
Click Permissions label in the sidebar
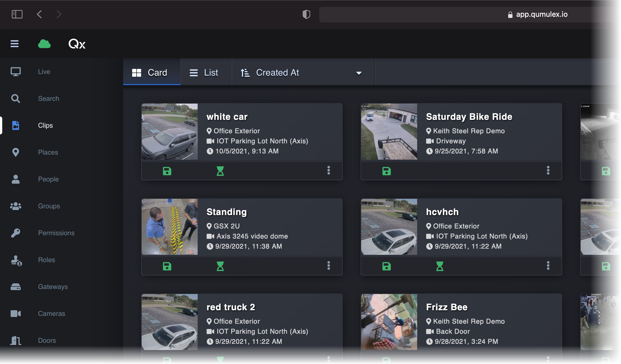(56, 233)
